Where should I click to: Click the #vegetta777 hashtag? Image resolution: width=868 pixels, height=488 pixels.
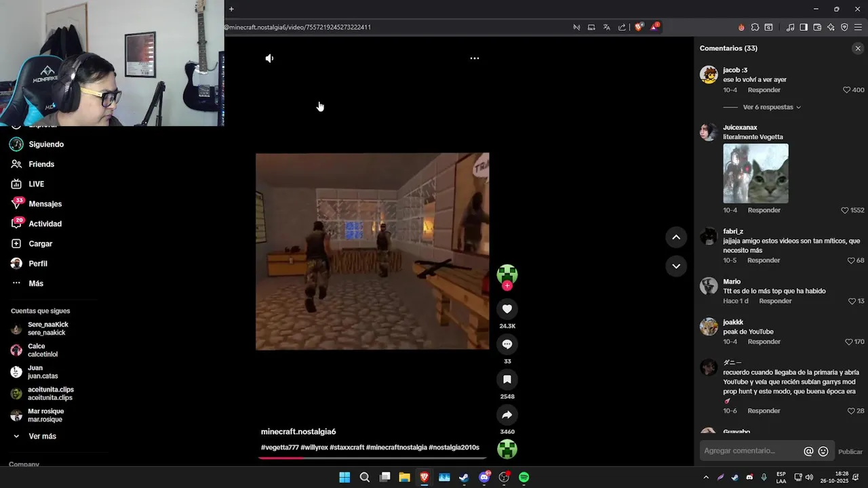click(x=280, y=447)
